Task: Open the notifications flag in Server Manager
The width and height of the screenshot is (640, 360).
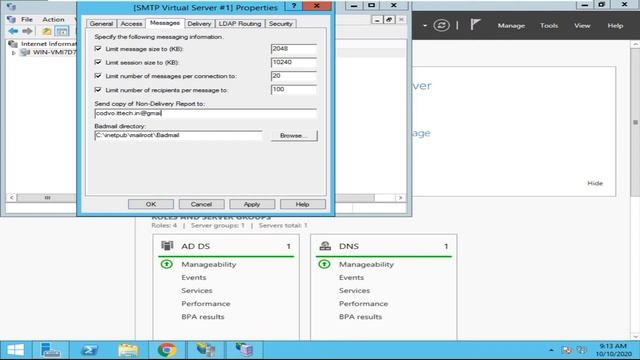Action: tap(475, 25)
